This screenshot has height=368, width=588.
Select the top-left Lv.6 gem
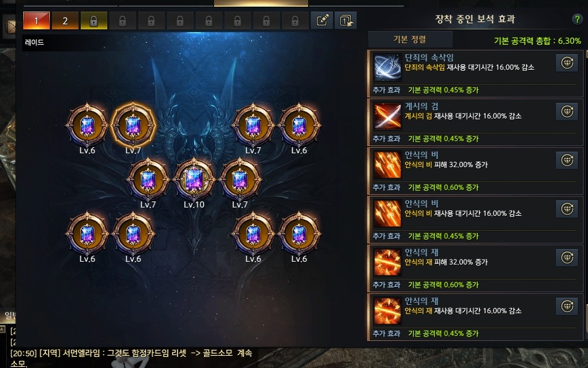(x=87, y=125)
